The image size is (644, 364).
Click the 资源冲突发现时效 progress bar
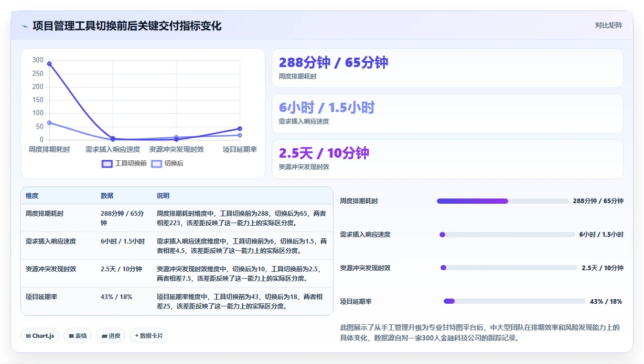[x=509, y=268]
